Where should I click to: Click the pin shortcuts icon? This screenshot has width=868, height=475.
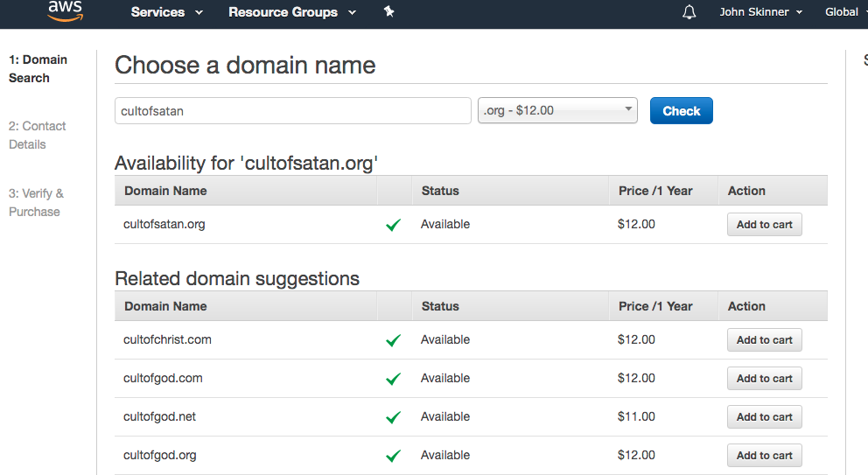[389, 12]
